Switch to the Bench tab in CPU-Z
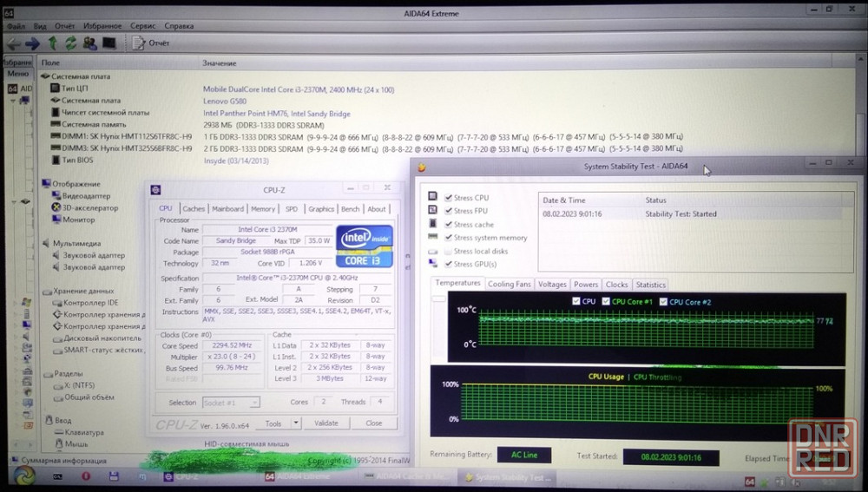 tap(350, 208)
